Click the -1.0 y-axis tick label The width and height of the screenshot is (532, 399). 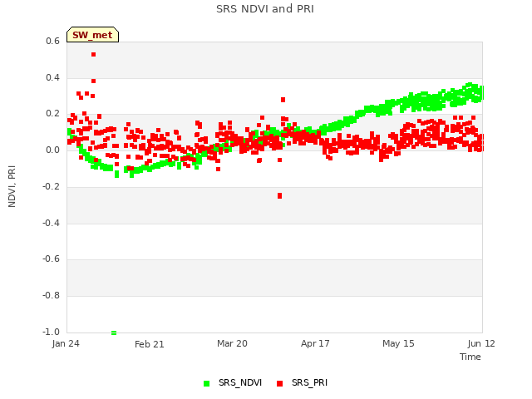[51, 332]
